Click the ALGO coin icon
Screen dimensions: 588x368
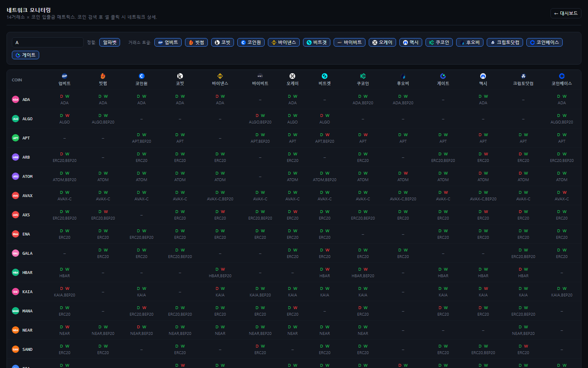point(16,119)
